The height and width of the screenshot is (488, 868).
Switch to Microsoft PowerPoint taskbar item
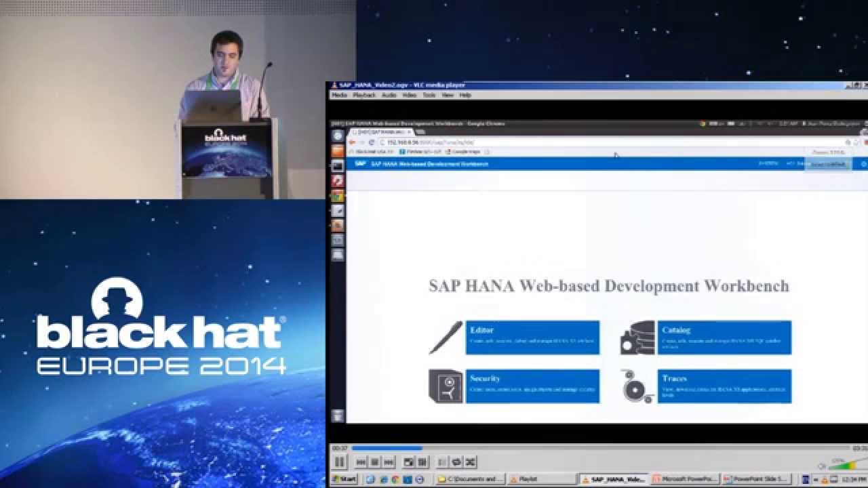pos(685,479)
